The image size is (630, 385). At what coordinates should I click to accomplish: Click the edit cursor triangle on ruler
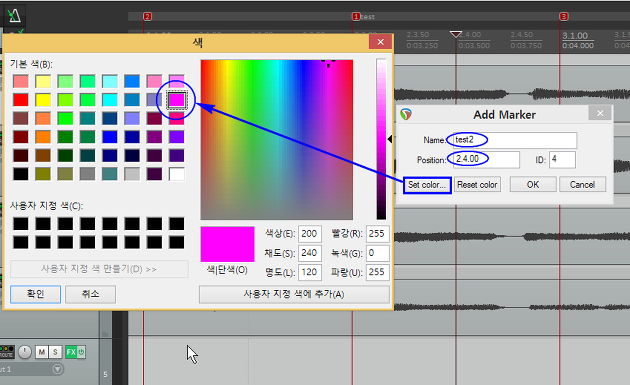456,34
